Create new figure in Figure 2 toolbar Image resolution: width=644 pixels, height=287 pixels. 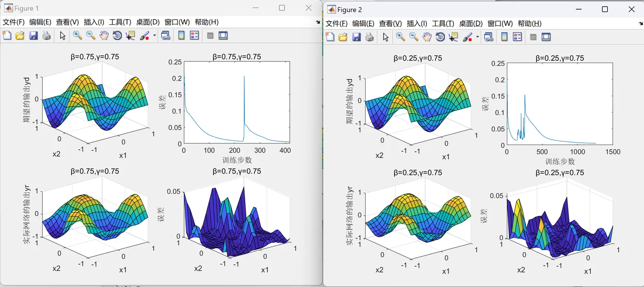[x=330, y=37]
